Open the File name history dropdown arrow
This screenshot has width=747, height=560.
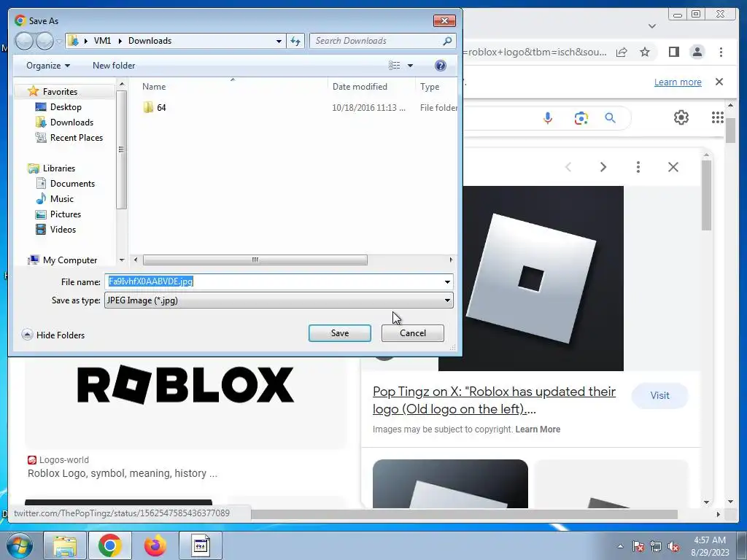click(x=447, y=282)
